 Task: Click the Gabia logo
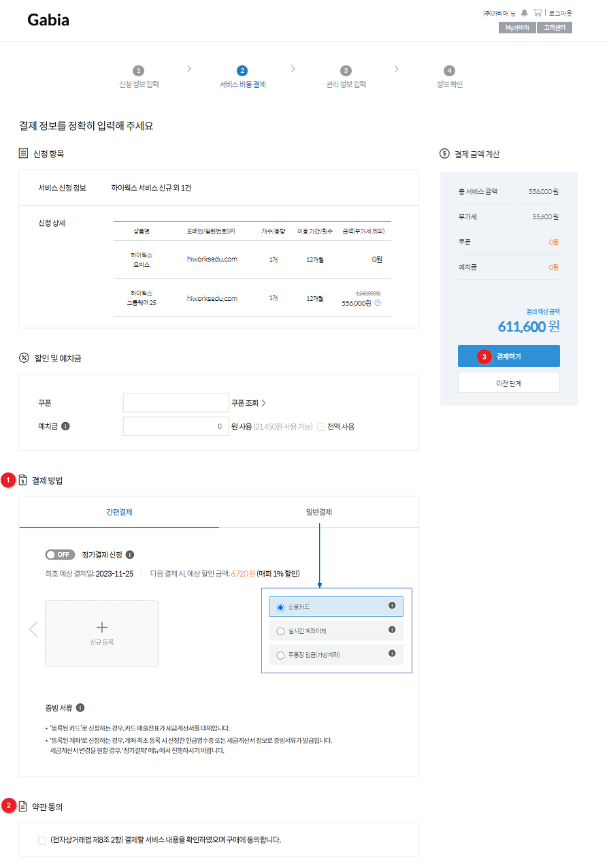[x=48, y=20]
